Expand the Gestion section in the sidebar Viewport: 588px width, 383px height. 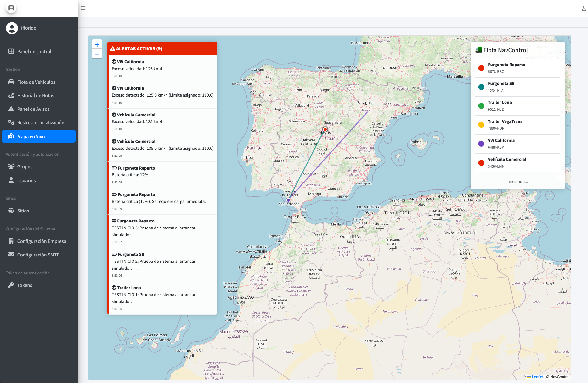tap(13, 69)
